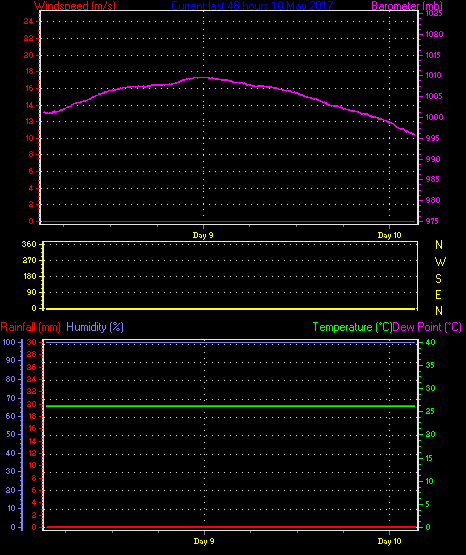
Task: Click the 1010 value on the barometer scale
Action: (x=433, y=75)
